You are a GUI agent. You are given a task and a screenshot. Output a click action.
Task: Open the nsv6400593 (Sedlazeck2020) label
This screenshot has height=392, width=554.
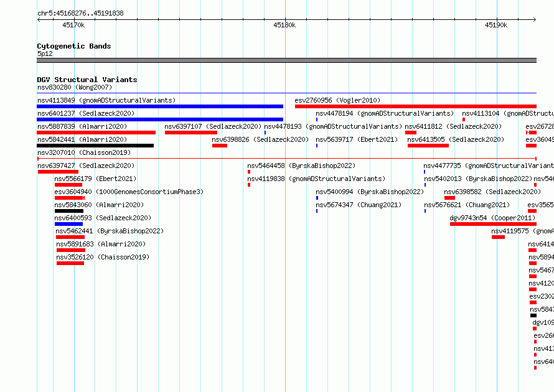(103, 218)
